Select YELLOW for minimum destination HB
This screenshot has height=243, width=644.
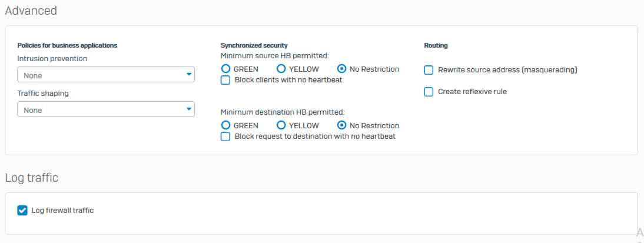click(281, 125)
